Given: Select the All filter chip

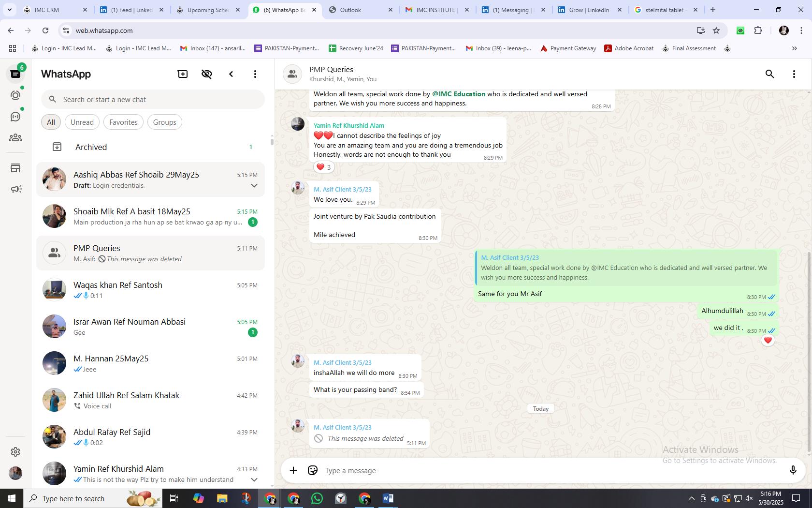Looking at the screenshot, I should [51, 122].
